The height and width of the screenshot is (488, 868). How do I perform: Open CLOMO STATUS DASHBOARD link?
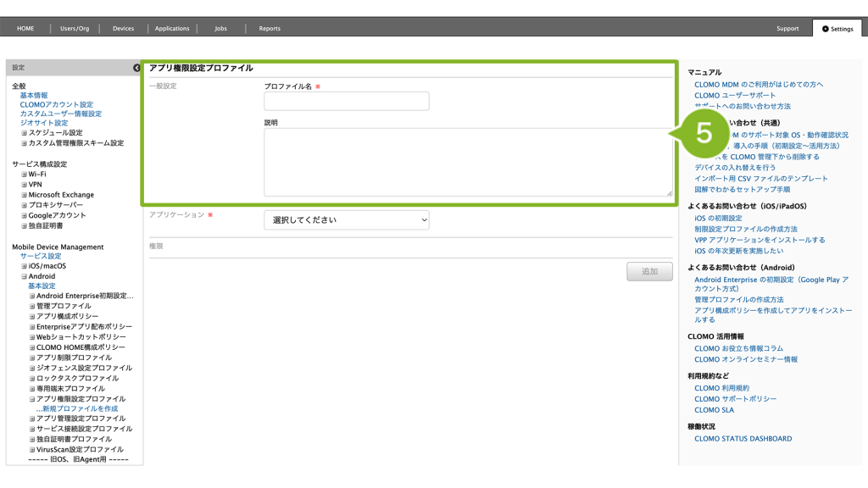(x=743, y=439)
